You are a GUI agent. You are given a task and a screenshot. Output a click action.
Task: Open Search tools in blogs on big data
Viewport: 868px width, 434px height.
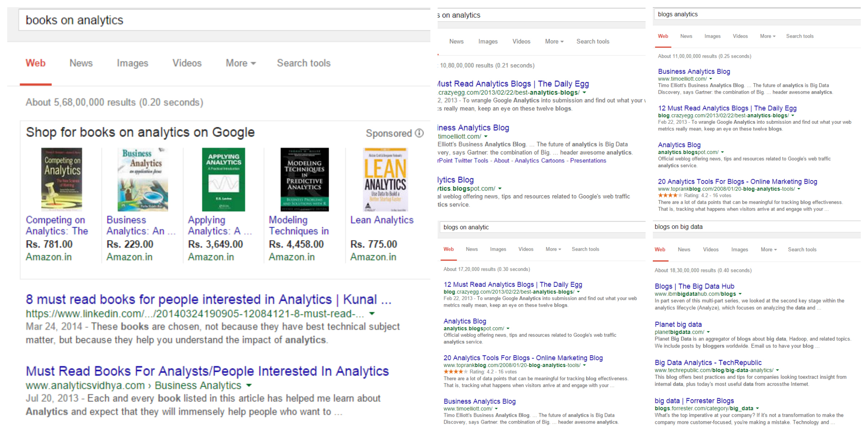(802, 250)
